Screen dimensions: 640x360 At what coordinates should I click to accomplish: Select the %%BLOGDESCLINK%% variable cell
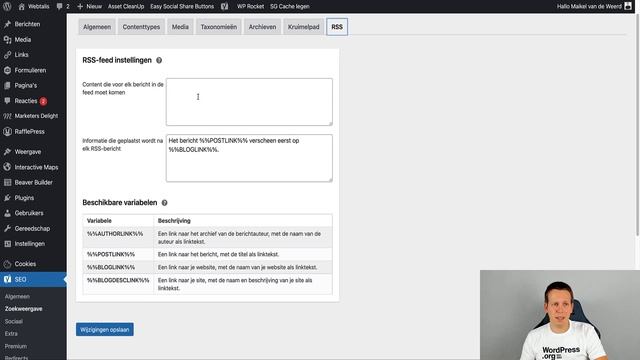coord(118,284)
